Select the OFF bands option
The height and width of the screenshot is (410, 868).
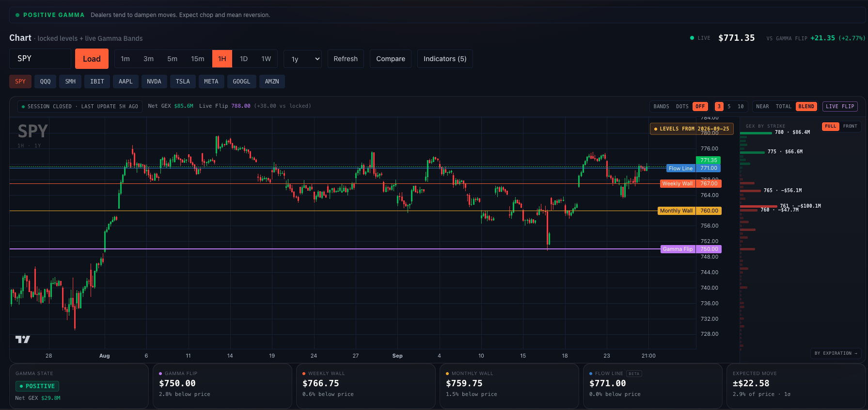point(700,106)
